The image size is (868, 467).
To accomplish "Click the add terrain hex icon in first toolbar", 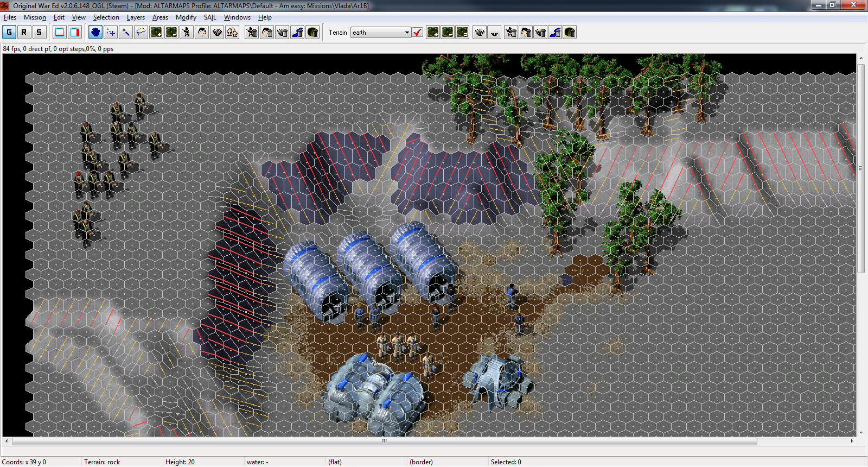I will [x=156, y=32].
